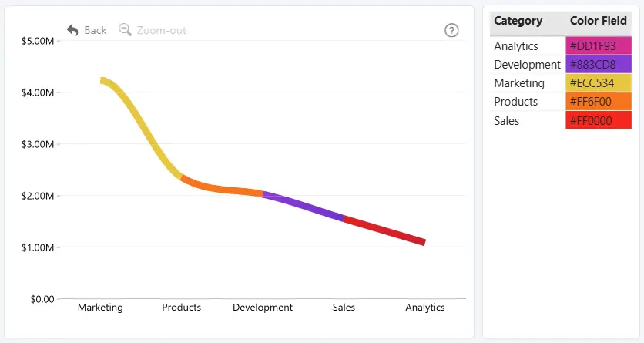This screenshot has width=644, height=343.
Task: Click the Zoom-out magnifier icon
Action: pyautogui.click(x=125, y=30)
